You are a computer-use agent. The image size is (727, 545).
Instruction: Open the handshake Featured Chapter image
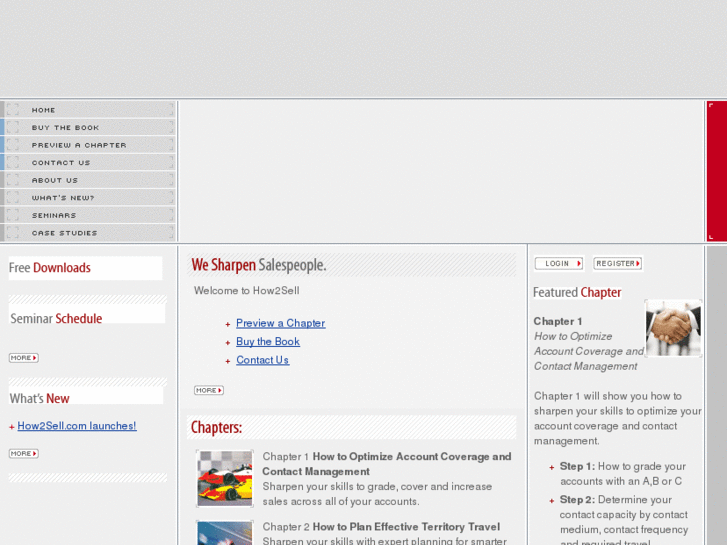[x=673, y=328]
